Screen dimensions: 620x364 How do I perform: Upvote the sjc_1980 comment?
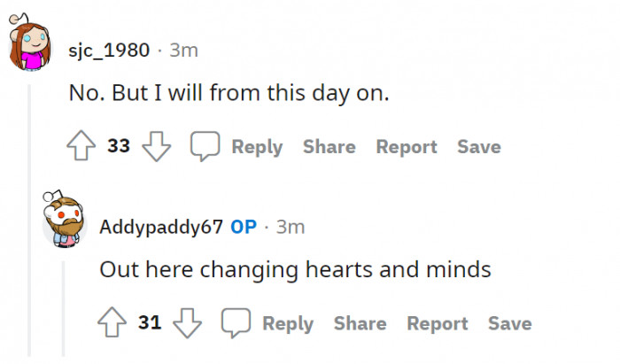82,147
